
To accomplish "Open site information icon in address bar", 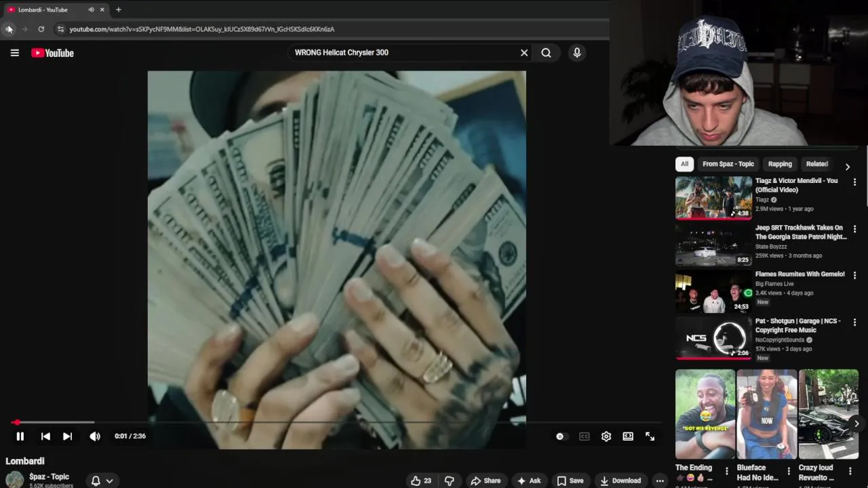I will [60, 29].
